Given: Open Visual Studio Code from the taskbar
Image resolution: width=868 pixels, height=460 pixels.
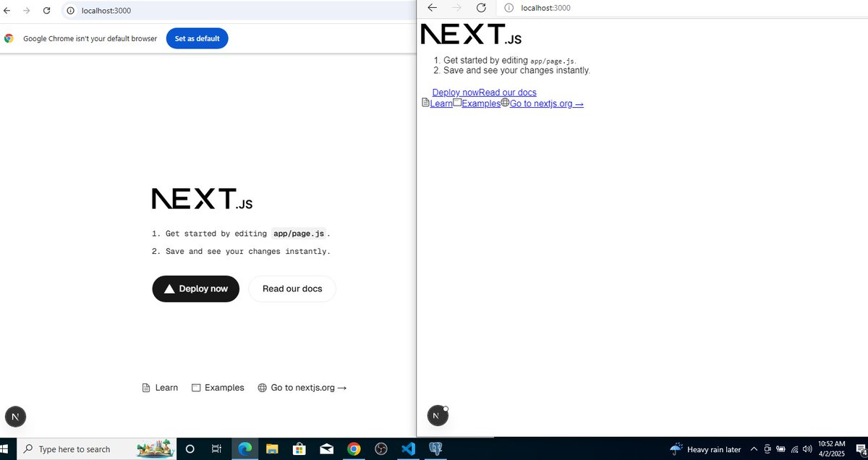Looking at the screenshot, I should coord(408,449).
